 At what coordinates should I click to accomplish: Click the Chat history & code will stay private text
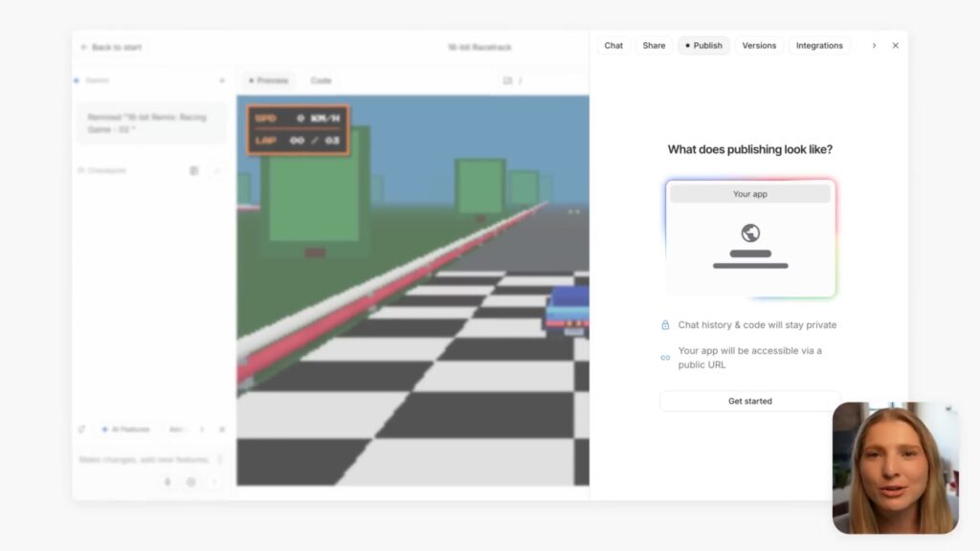tap(757, 325)
